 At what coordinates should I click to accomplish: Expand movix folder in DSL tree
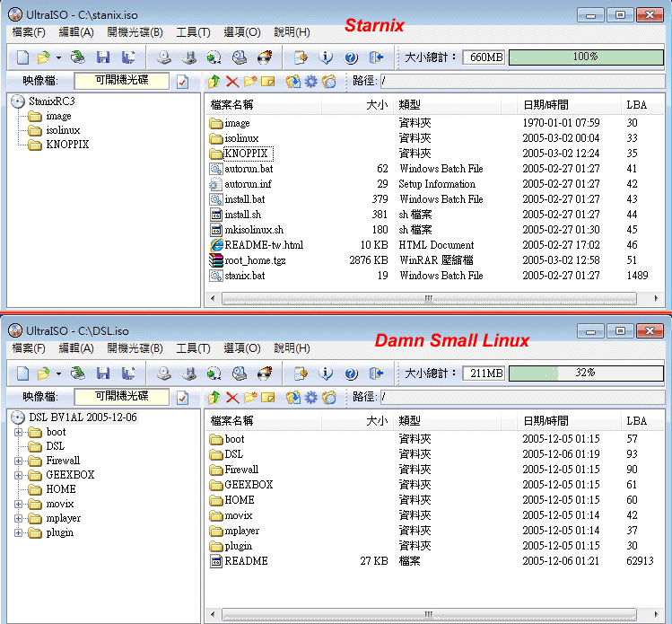pos(18,504)
